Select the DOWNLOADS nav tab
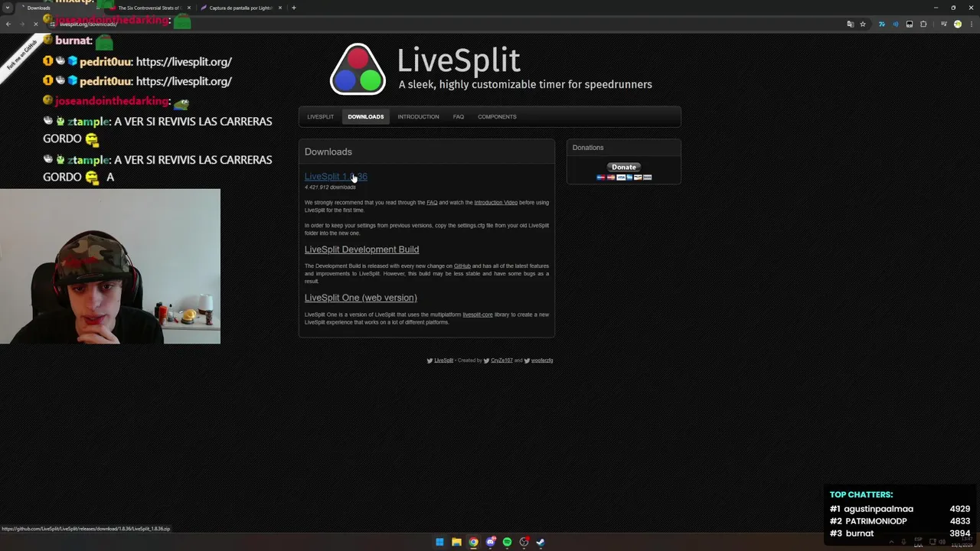The width and height of the screenshot is (980, 551). [x=365, y=117]
